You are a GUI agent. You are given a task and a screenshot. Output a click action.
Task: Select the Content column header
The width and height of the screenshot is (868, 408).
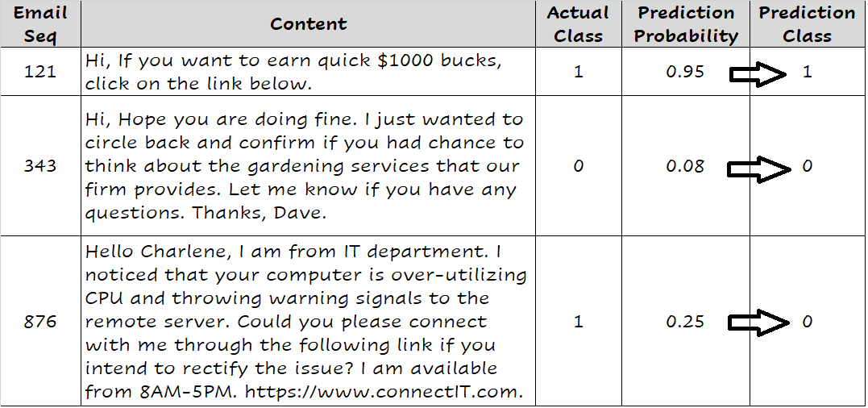(308, 24)
